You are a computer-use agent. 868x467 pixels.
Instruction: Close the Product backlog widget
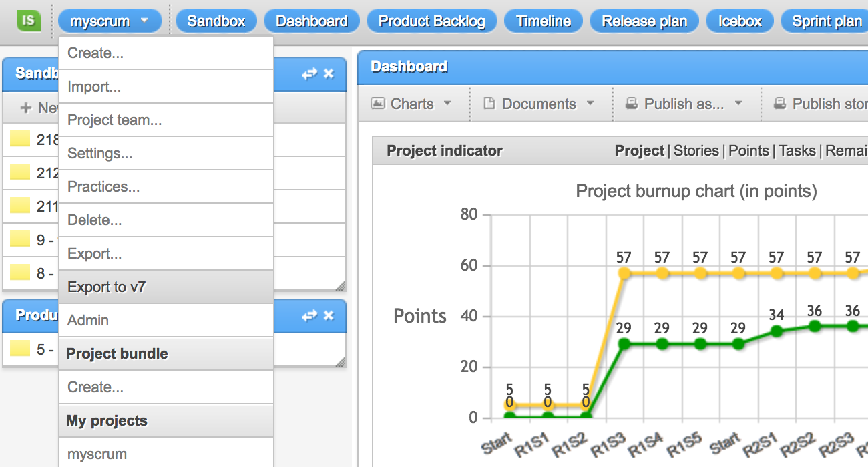click(329, 315)
